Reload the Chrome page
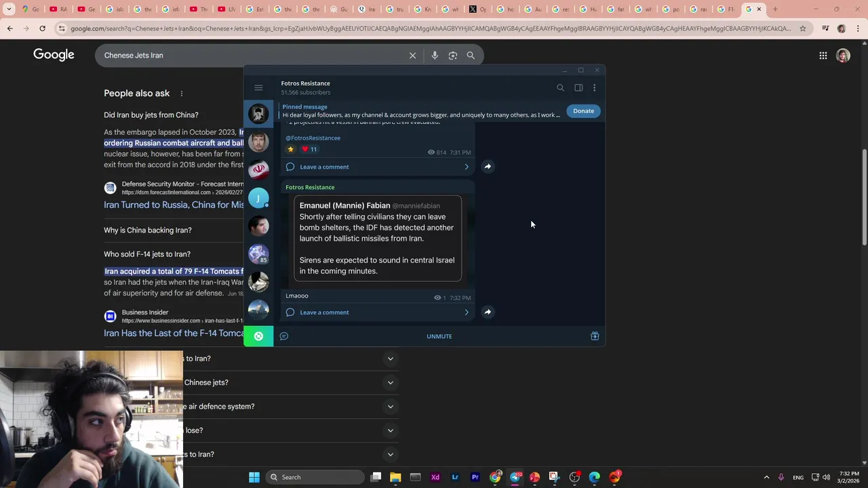Screen dimensions: 868x488 click(x=42, y=28)
